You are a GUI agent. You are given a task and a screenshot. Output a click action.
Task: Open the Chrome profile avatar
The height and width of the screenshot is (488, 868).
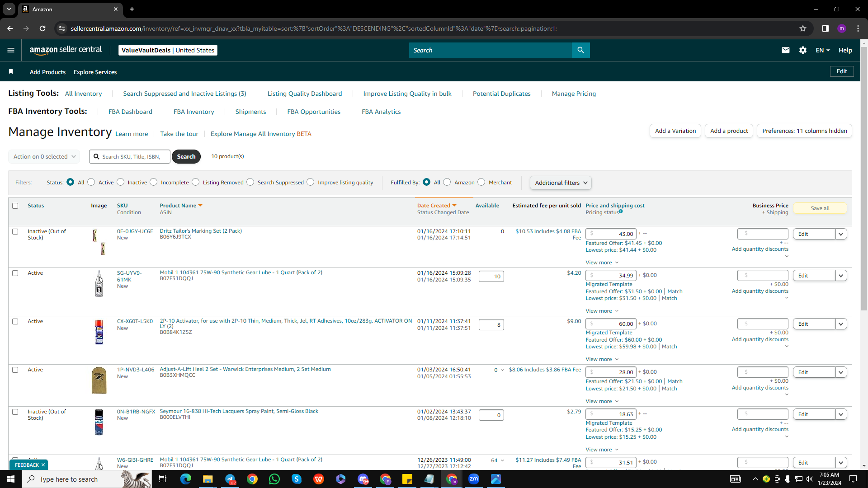(x=842, y=28)
